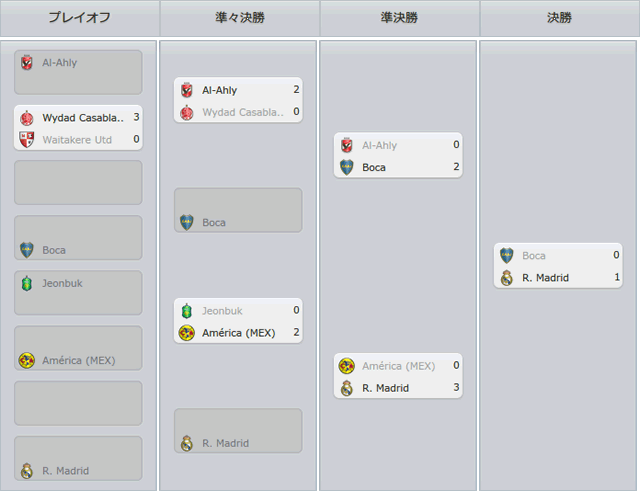640x491 pixels.
Task: Select the 準決勝 column header
Action: coord(400,18)
